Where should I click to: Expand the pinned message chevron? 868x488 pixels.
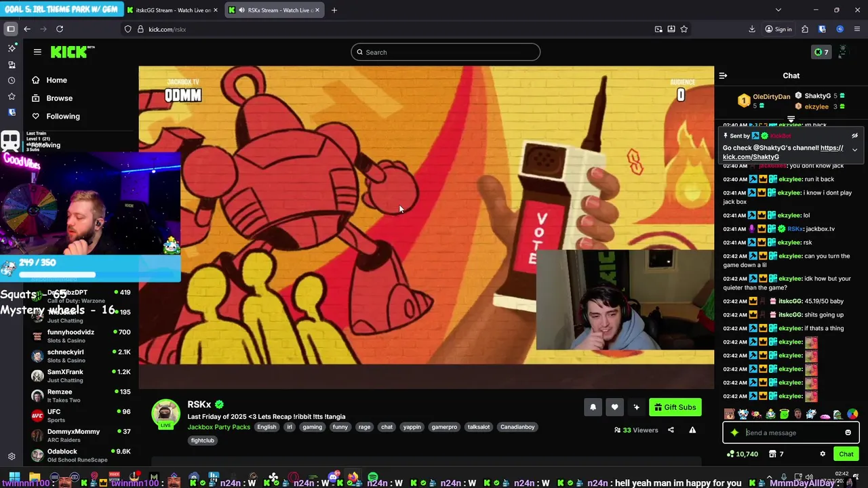point(854,150)
